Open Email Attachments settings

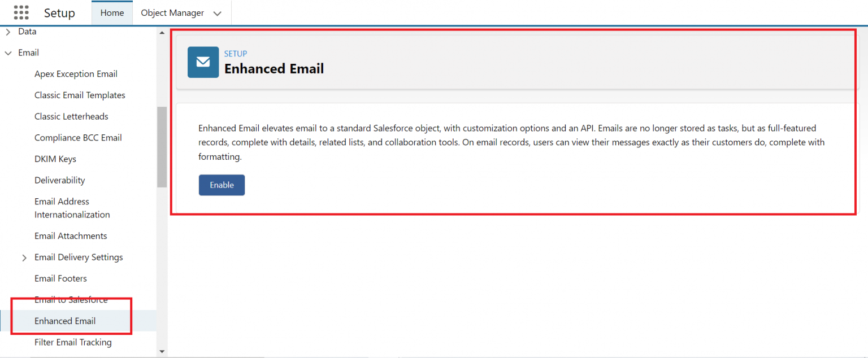[x=71, y=235]
